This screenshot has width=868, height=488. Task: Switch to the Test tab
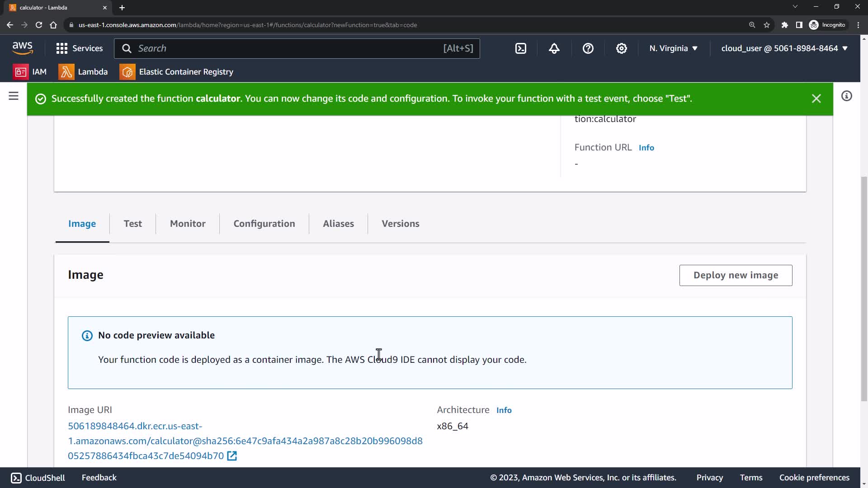(x=132, y=224)
